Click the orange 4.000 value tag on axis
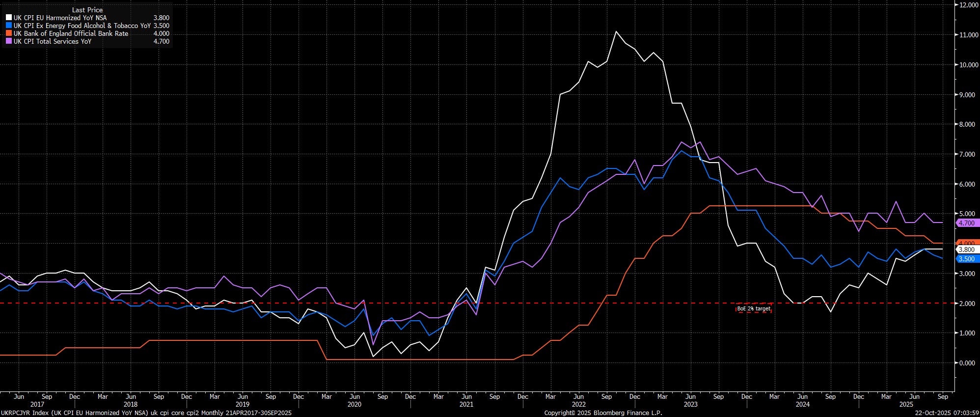 pos(966,243)
